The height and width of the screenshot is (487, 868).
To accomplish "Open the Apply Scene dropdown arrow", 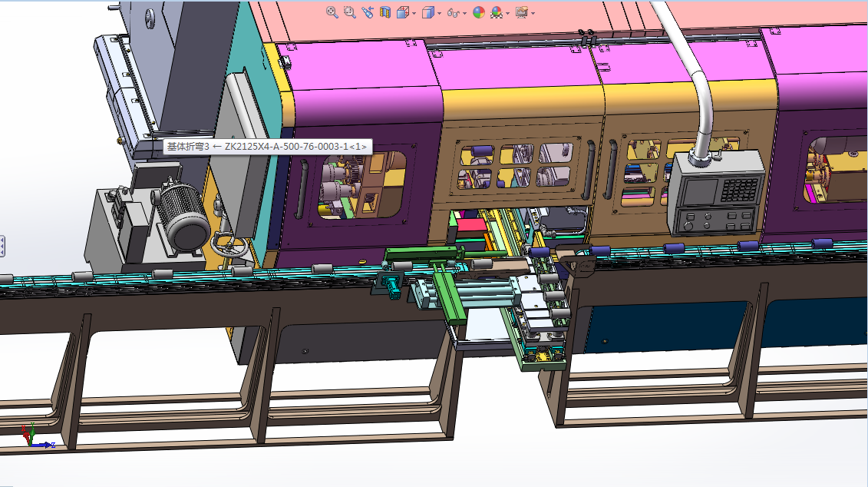I will [507, 13].
